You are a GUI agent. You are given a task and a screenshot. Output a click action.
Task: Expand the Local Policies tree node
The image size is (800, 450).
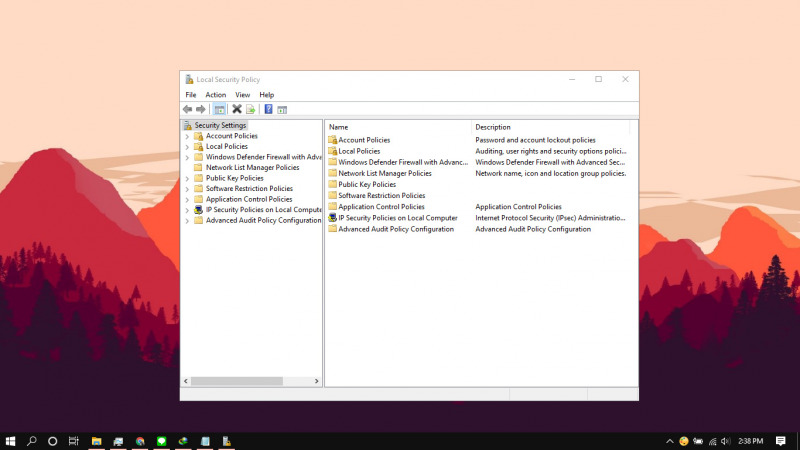[x=187, y=147]
